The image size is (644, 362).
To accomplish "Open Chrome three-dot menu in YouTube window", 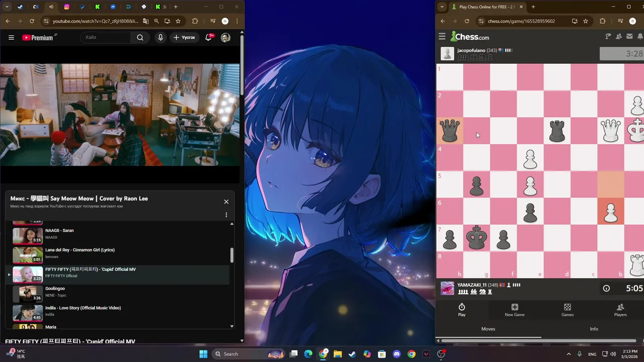I will point(237,21).
